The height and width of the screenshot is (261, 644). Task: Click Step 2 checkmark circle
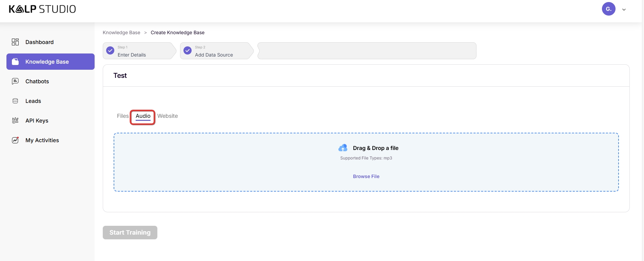click(x=188, y=50)
